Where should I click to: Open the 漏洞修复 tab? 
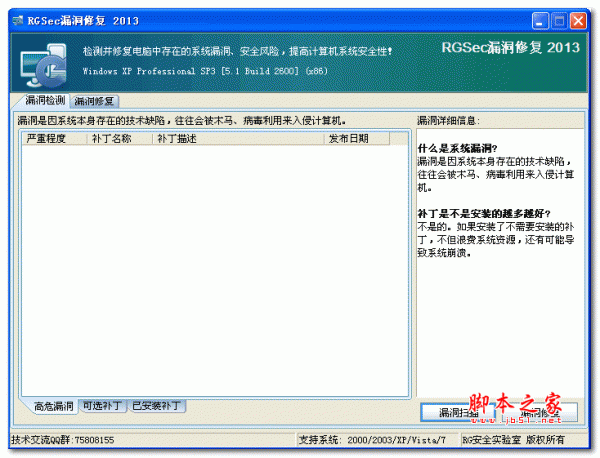(x=94, y=101)
